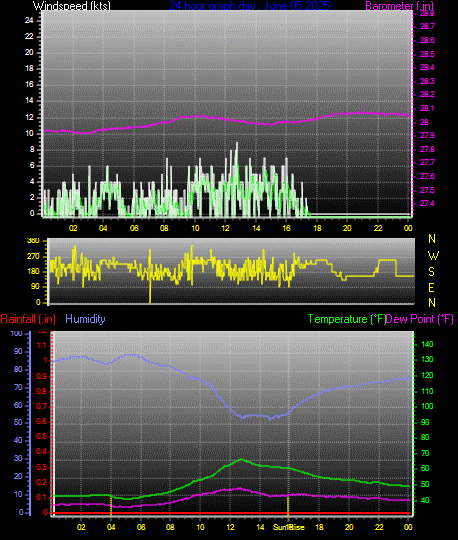
Task: Click the bottom N compass label
Action: [x=432, y=303]
